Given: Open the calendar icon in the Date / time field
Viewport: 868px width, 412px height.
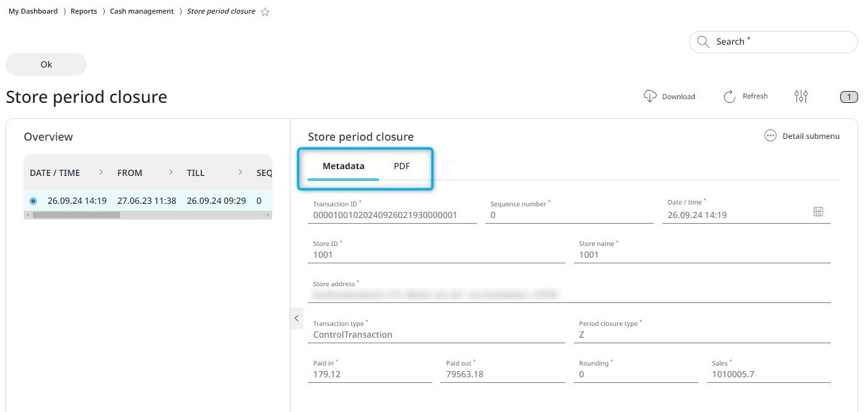Looking at the screenshot, I should [818, 212].
